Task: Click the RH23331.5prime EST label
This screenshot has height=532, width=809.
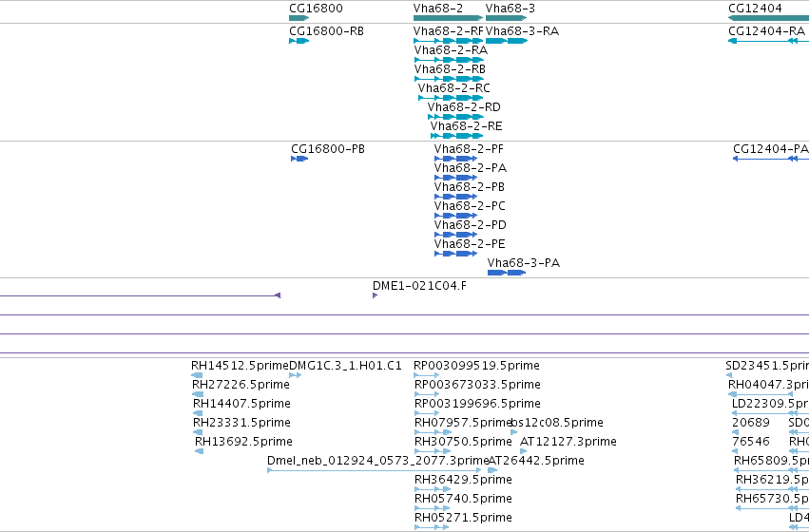Action: tap(242, 424)
